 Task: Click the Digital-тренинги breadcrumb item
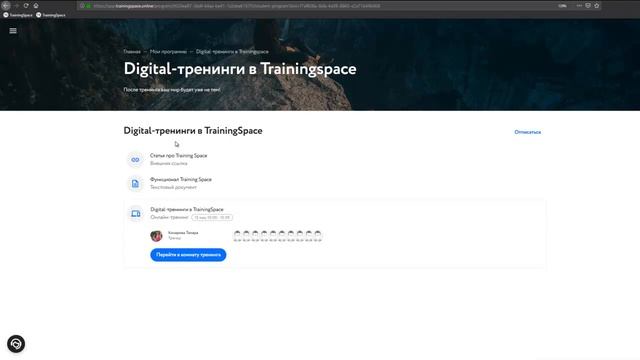coord(232,52)
